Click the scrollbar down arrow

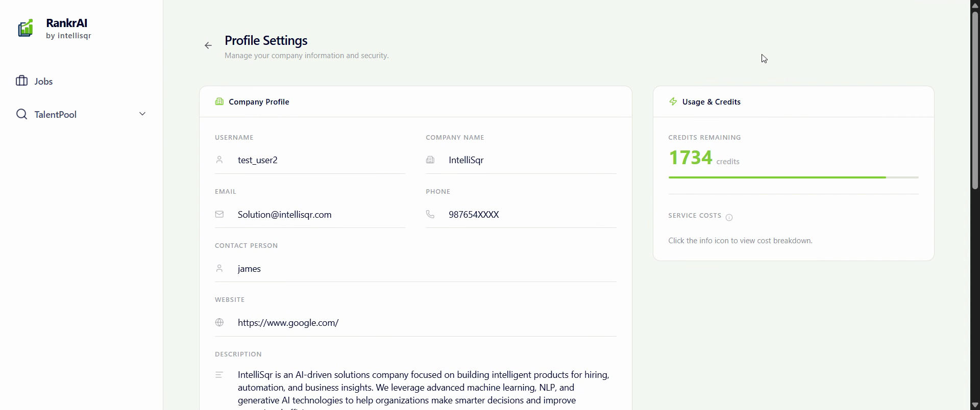975,405
